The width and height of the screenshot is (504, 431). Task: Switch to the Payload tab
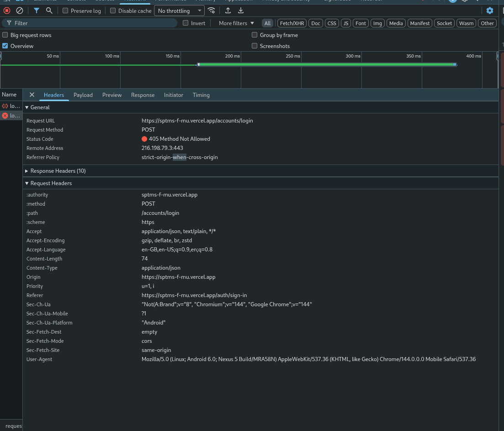tap(83, 95)
